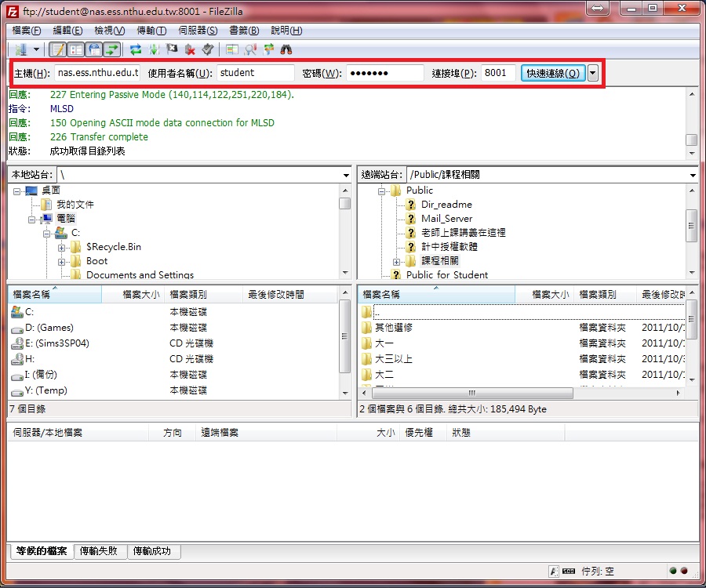Image resolution: width=706 pixels, height=588 pixels.
Task: Click the disconnect from server icon
Action: coord(190,49)
